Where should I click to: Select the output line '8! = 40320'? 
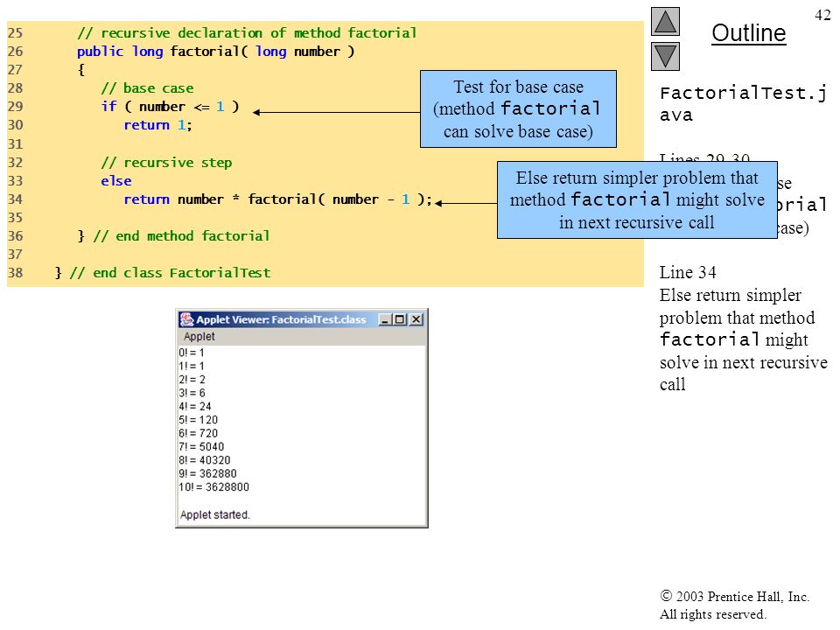click(x=205, y=459)
